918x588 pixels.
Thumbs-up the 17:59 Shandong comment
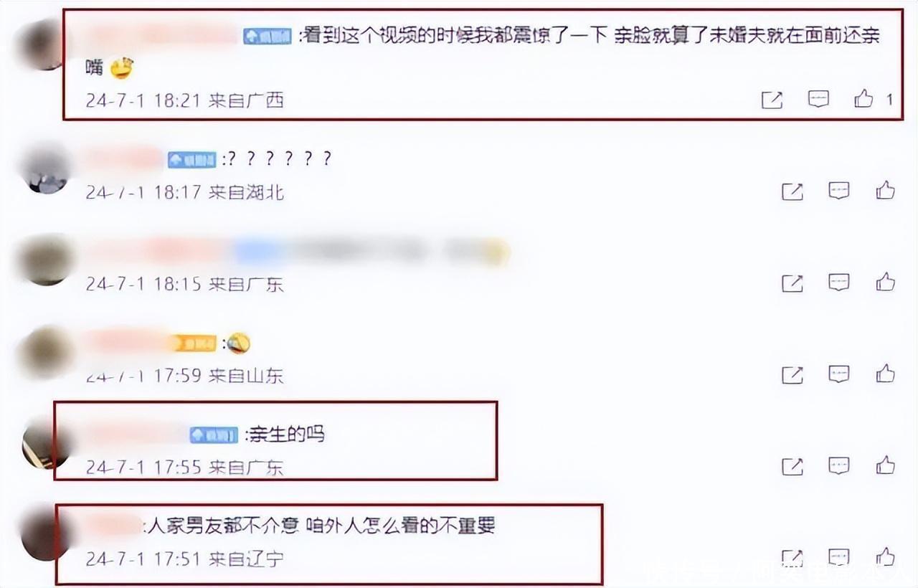coord(886,374)
